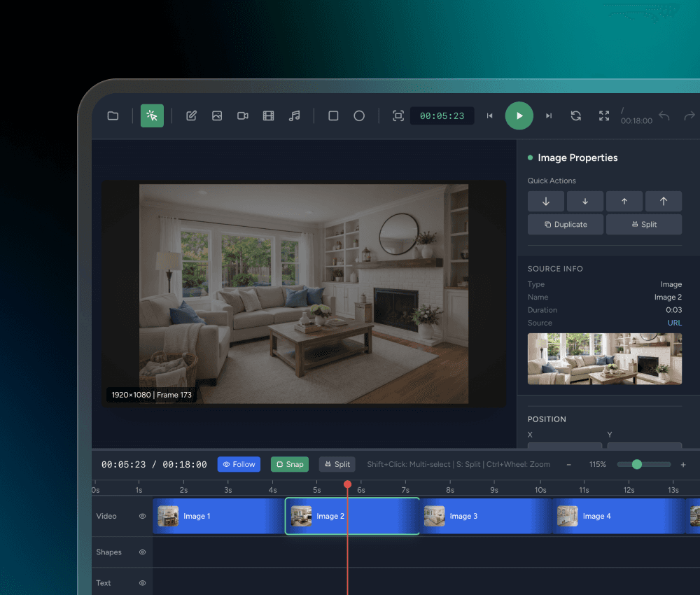Image resolution: width=700 pixels, height=595 pixels.
Task: Move layer down one step
Action: 585,202
